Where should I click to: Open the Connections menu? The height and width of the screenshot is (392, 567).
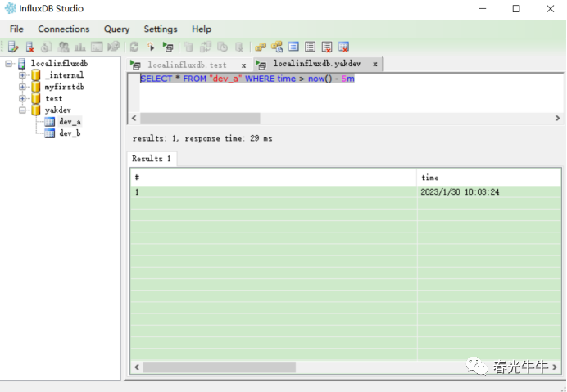click(x=64, y=29)
